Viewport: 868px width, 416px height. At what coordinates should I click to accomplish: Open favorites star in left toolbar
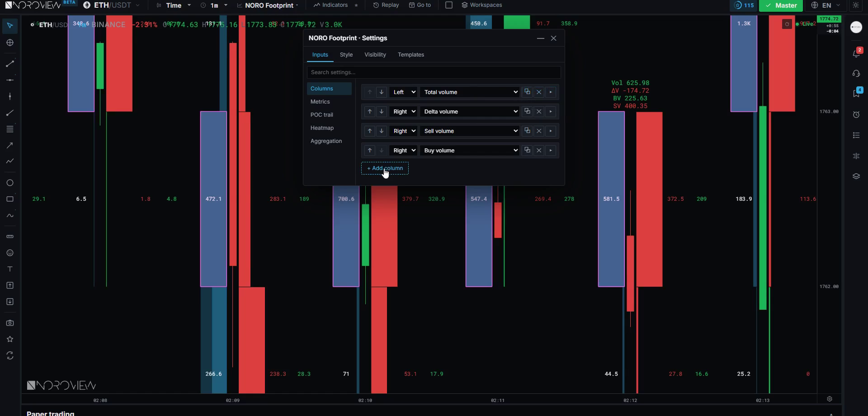coord(10,339)
